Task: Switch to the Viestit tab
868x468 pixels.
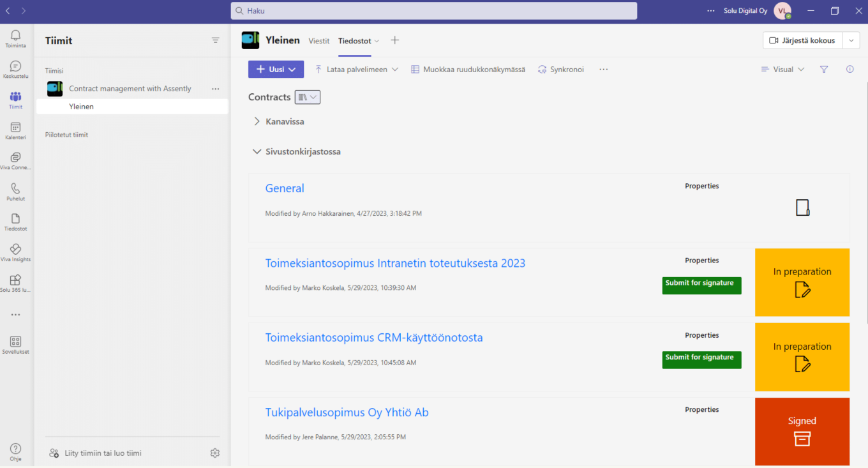Action: [319, 41]
